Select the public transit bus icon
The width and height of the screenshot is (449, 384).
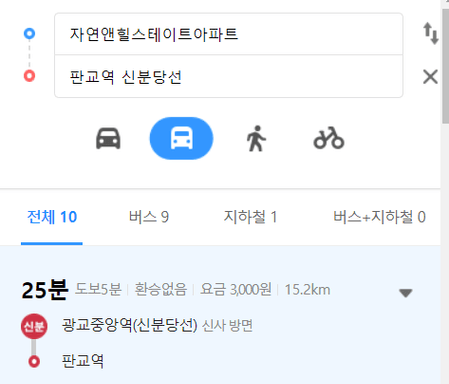click(181, 138)
